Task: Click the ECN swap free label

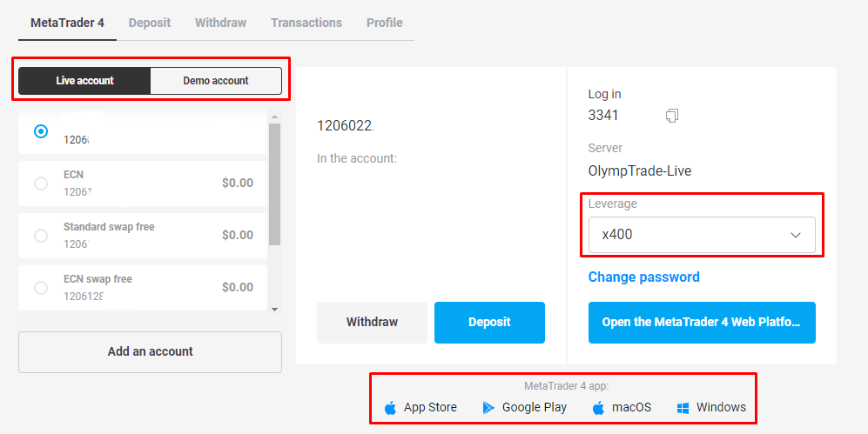Action: pos(98,279)
